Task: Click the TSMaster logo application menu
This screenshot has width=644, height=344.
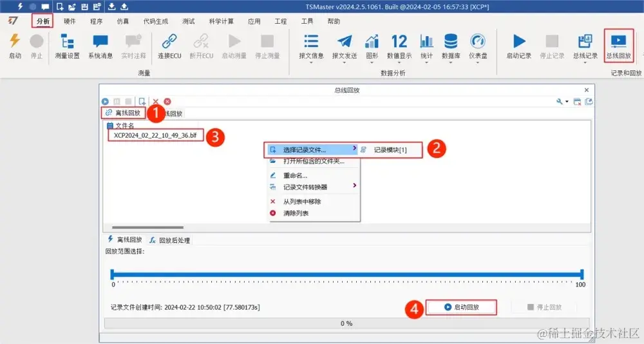Action: 13,21
